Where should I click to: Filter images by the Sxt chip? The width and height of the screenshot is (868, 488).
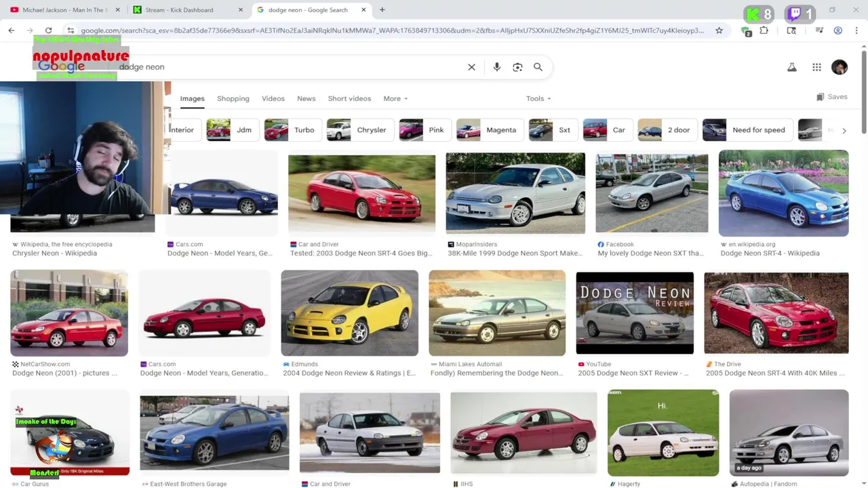(552, 130)
